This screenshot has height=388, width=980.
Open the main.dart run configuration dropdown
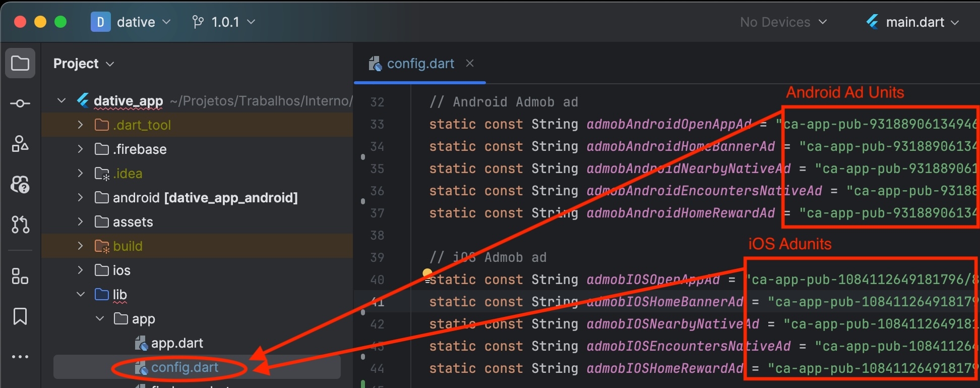pyautogui.click(x=913, y=22)
